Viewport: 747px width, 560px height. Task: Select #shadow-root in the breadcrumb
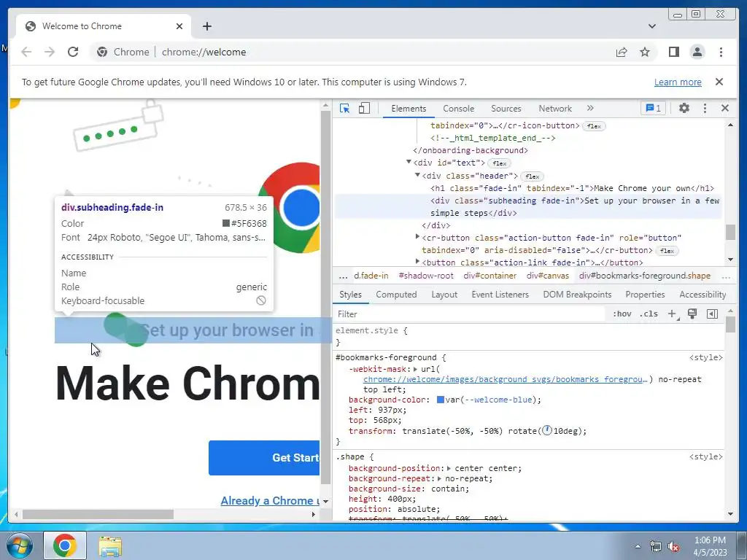click(x=426, y=276)
